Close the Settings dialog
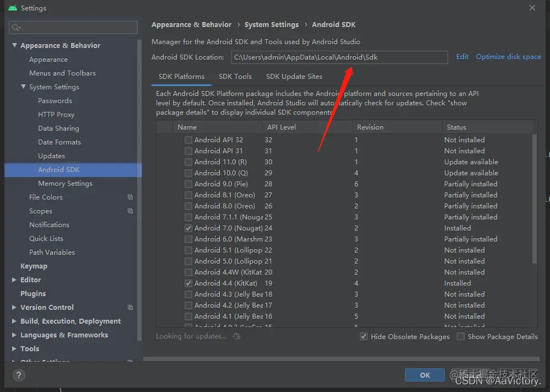 pos(532,8)
